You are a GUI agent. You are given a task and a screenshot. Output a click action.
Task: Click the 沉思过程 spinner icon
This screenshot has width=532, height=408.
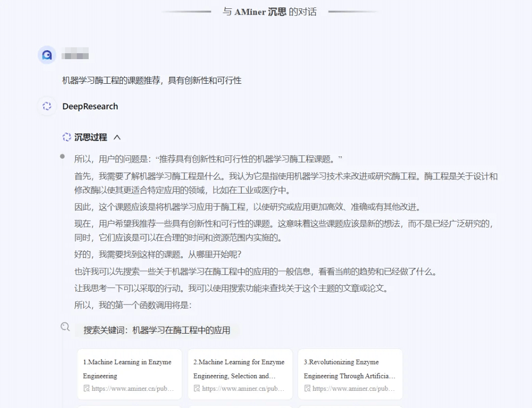coord(66,137)
